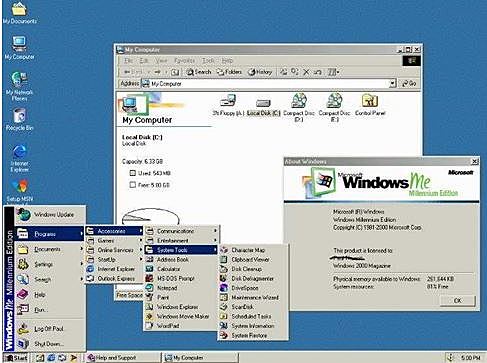Expand Settings in Start menu

coord(49,264)
